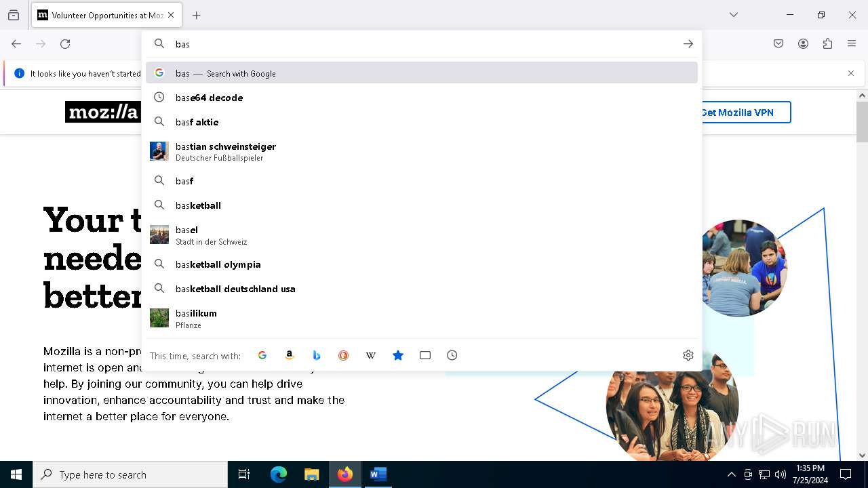Pick the 'basketball' suggestion

[422, 205]
